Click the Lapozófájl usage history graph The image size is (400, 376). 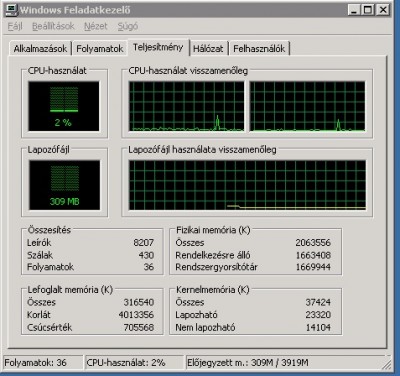pyautogui.click(x=247, y=185)
